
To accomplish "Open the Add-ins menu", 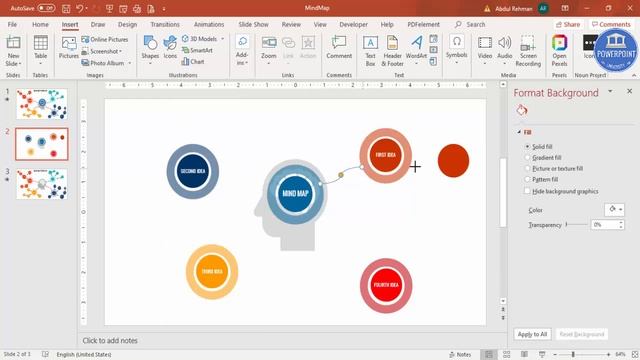I will coord(242,51).
